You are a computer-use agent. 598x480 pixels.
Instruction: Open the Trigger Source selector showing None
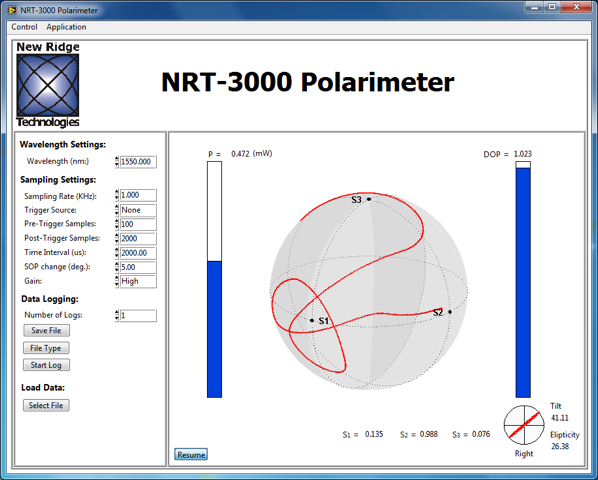(x=138, y=210)
